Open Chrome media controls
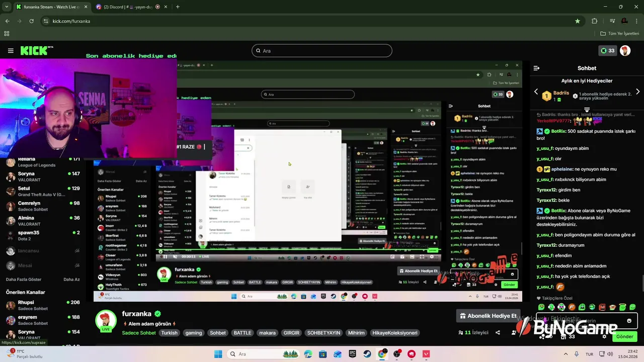This screenshot has width=644, height=362. click(612, 21)
